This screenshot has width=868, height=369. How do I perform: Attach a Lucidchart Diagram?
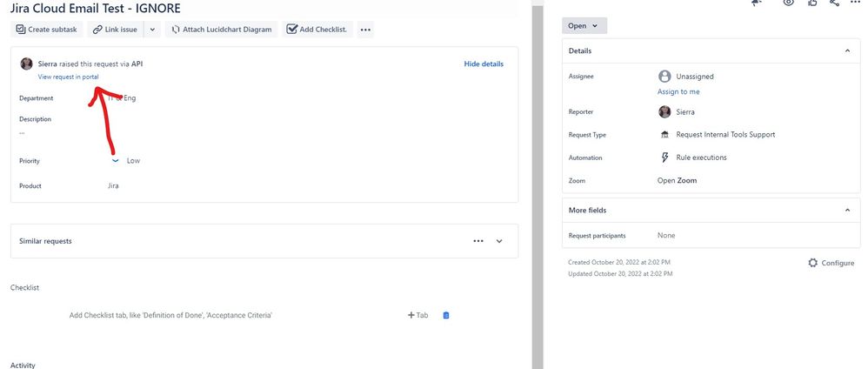[x=221, y=30]
